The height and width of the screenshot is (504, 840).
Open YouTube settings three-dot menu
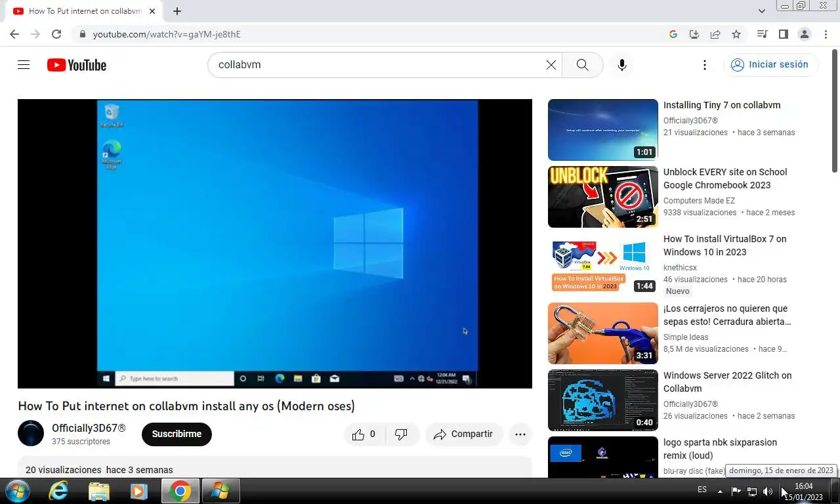[704, 65]
